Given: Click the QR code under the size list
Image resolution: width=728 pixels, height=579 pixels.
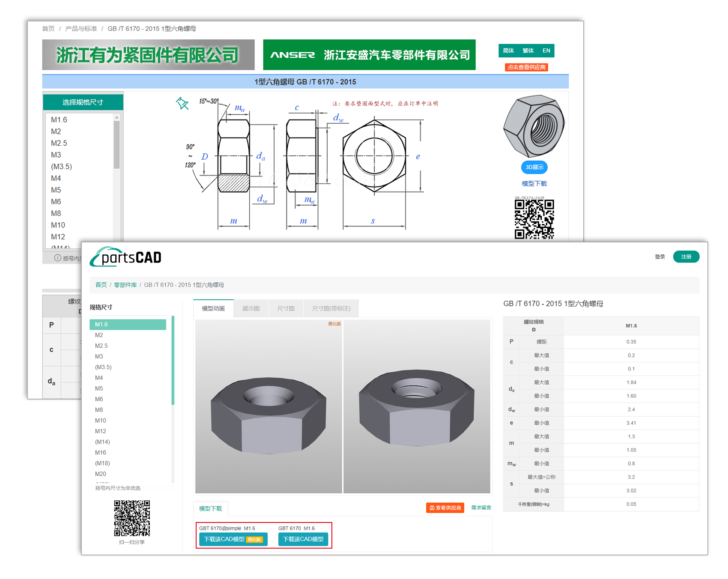Looking at the screenshot, I should pyautogui.click(x=132, y=518).
